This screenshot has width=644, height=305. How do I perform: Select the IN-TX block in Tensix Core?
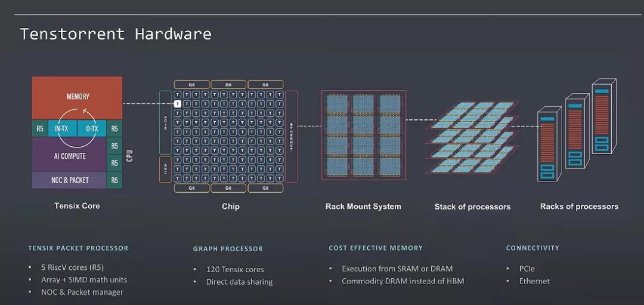click(63, 129)
